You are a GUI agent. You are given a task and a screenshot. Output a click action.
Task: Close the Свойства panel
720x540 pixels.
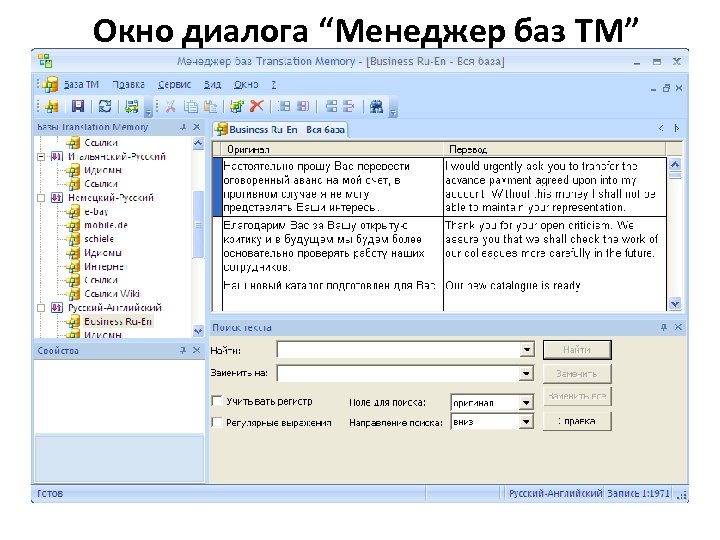click(x=197, y=350)
